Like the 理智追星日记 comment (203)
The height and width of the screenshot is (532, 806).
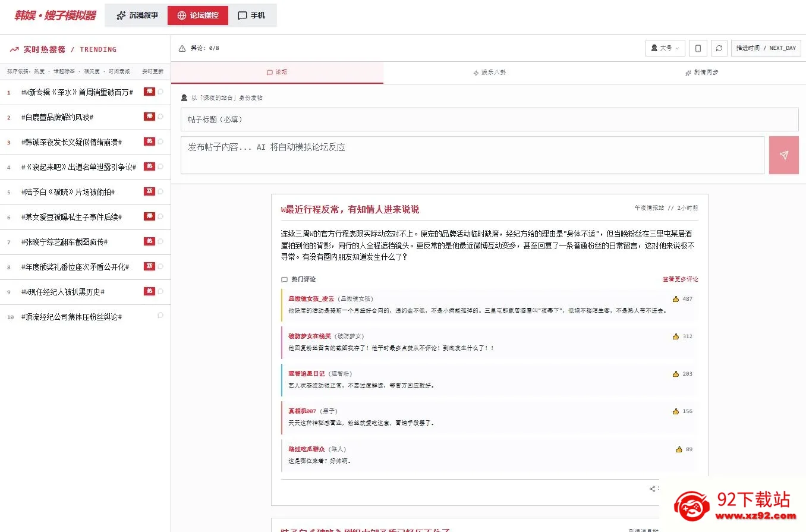click(x=676, y=374)
